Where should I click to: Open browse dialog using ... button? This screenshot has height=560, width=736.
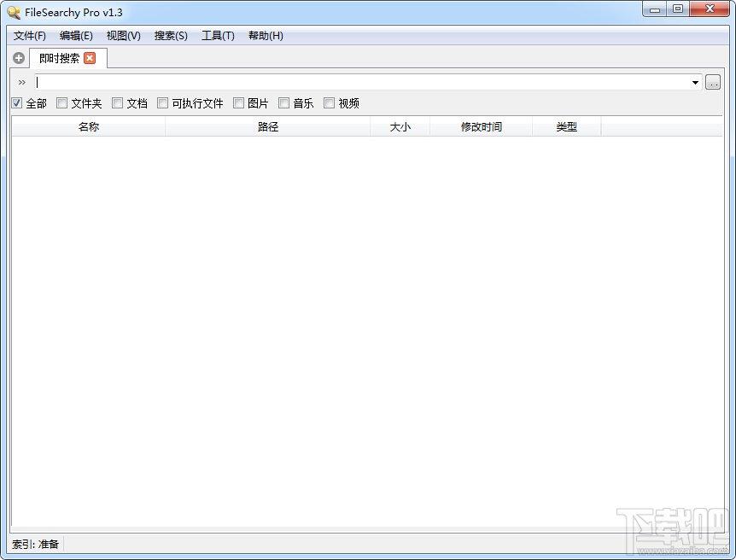pyautogui.click(x=712, y=82)
